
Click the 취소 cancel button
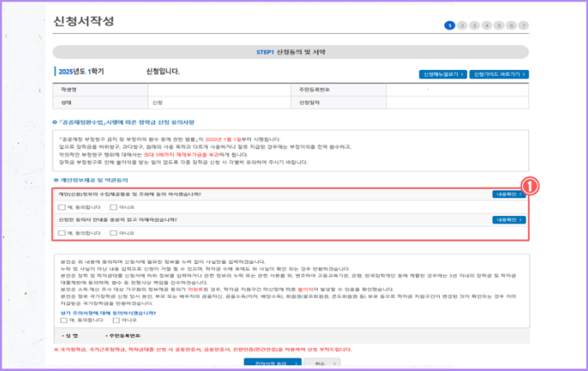tap(322, 363)
